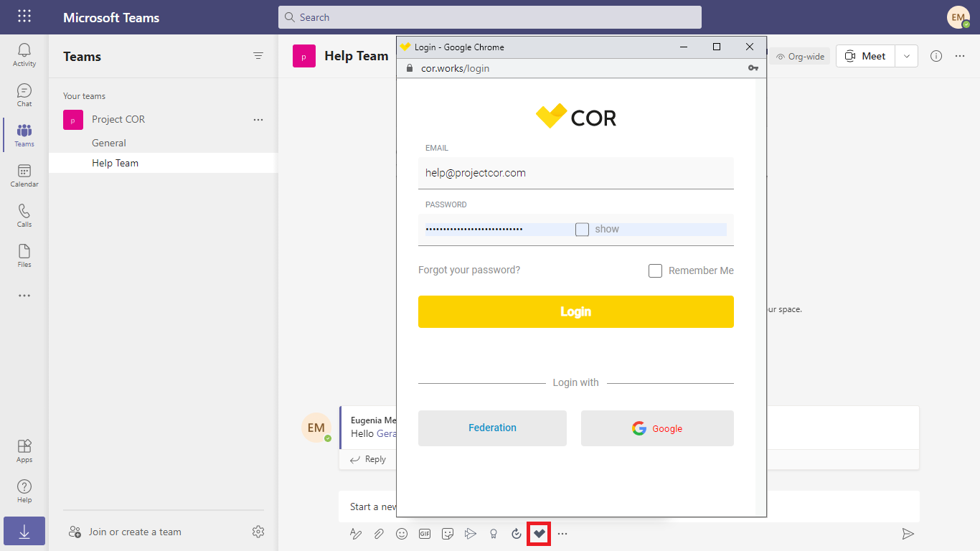
Task: Open the Apps store in sidebar
Action: tap(24, 451)
